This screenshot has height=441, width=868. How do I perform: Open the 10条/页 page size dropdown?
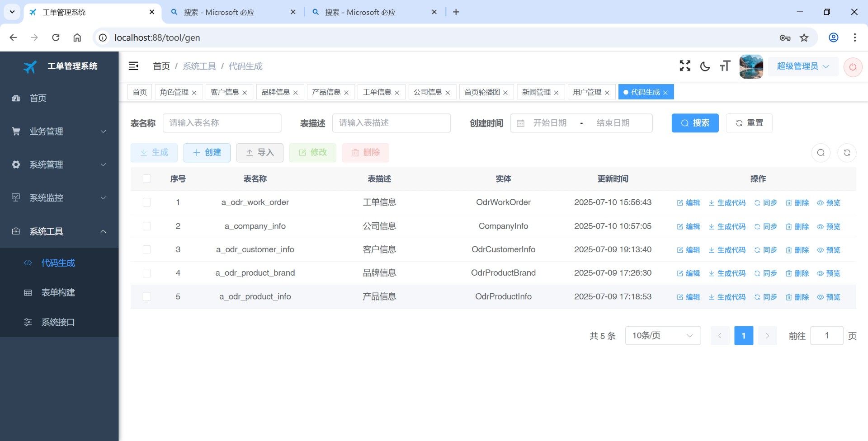pyautogui.click(x=662, y=336)
